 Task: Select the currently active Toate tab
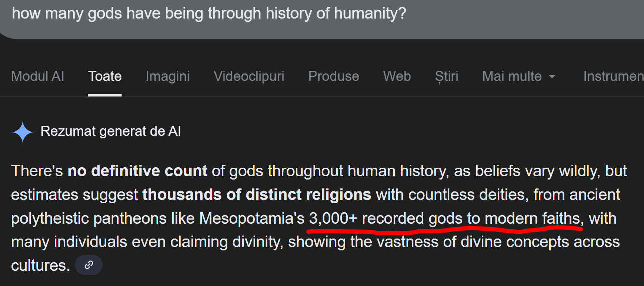click(x=105, y=76)
